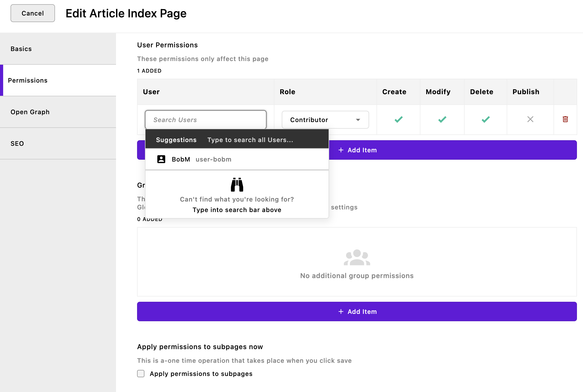Click the plus icon on lower Add Item
Screen dimensions: 583x392
click(x=341, y=311)
